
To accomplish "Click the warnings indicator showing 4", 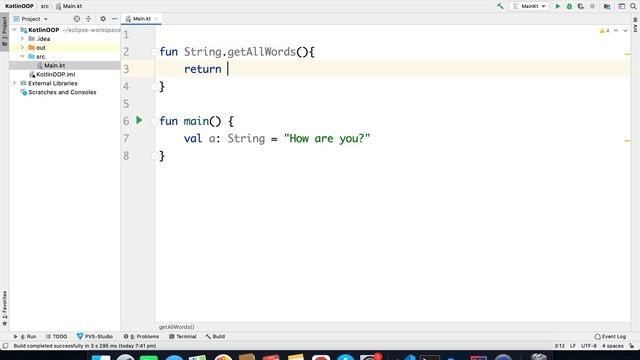I will tap(604, 31).
